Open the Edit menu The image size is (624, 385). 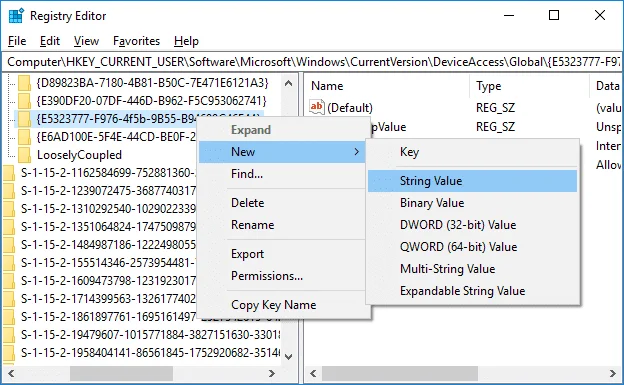[x=50, y=41]
